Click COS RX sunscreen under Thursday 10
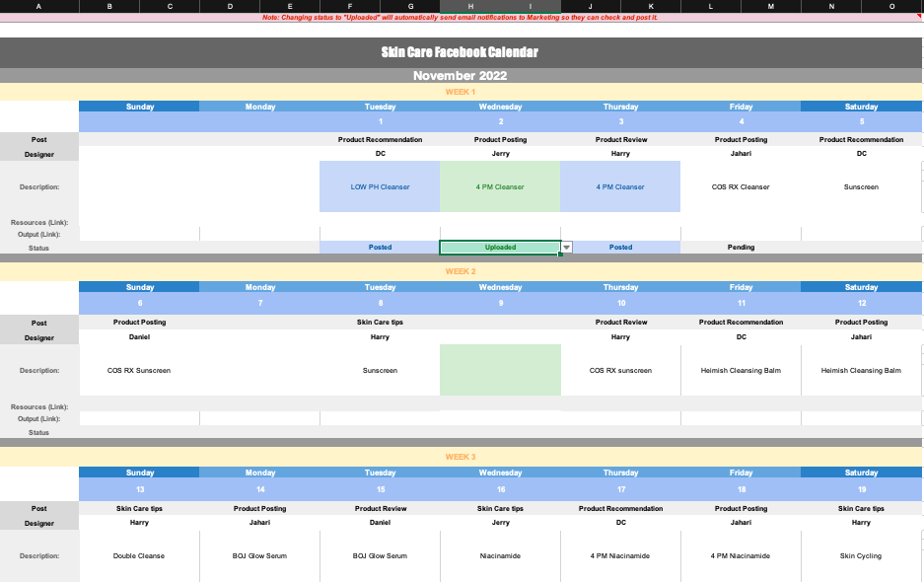The image size is (924, 582). click(x=620, y=370)
